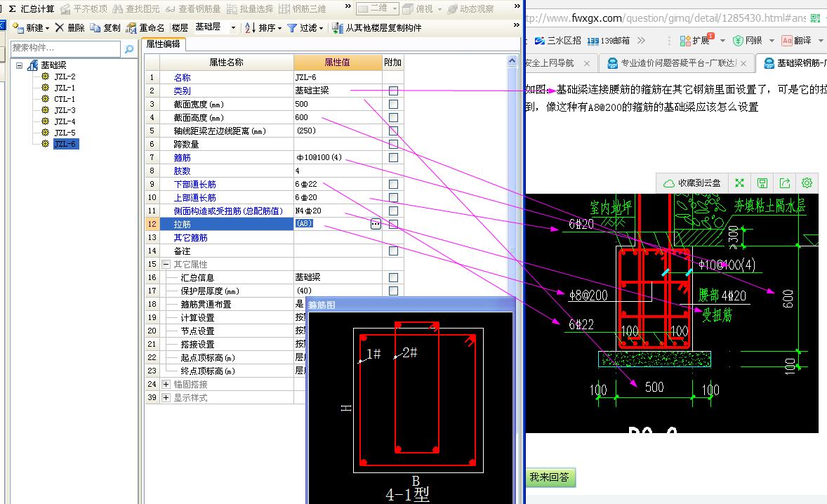Click the 复制 copy icon
The height and width of the screenshot is (504, 827).
click(x=95, y=27)
